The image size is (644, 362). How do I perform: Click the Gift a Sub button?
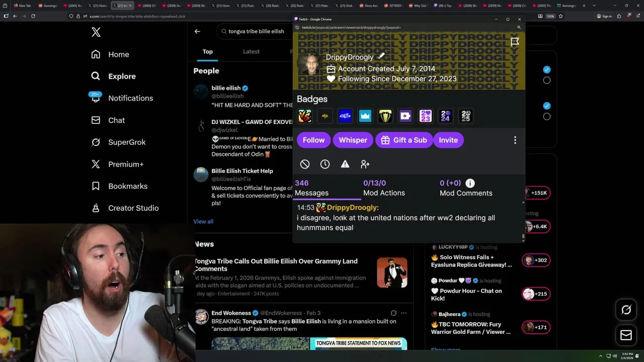click(x=404, y=140)
